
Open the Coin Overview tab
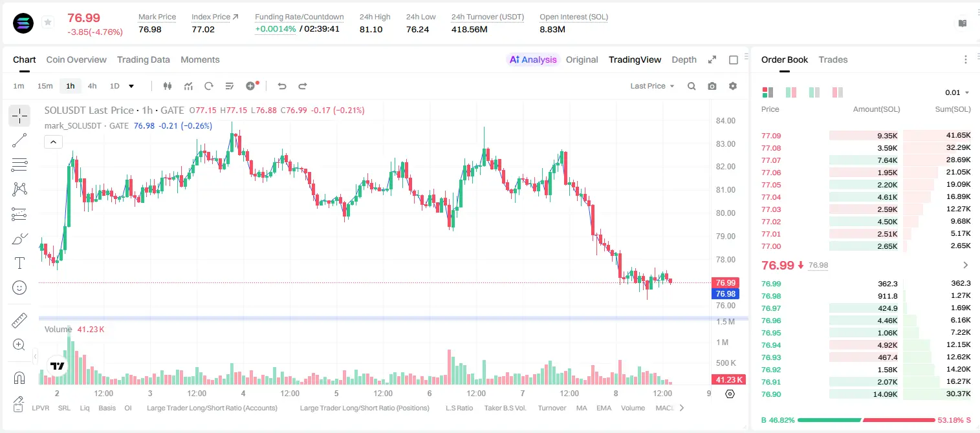pos(76,59)
